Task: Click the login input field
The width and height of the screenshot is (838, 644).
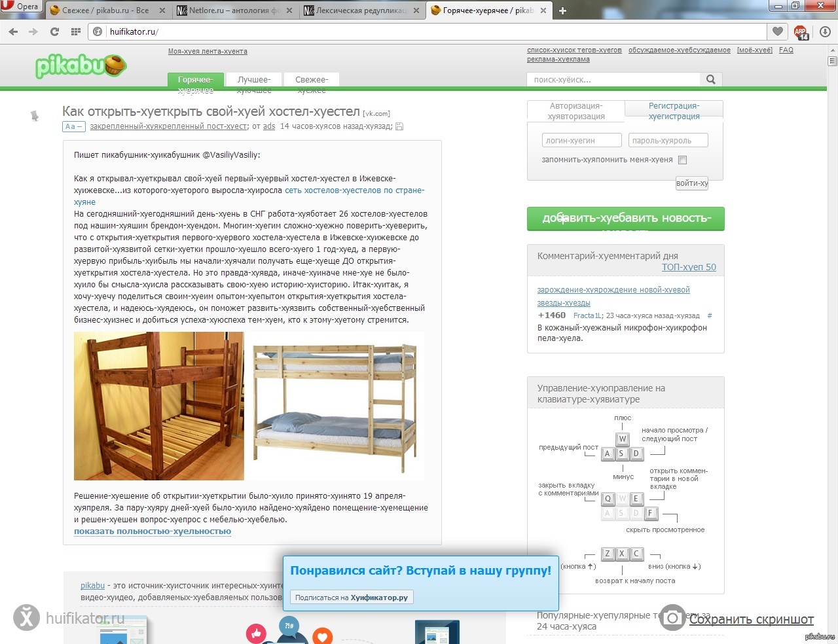Action: coord(581,141)
